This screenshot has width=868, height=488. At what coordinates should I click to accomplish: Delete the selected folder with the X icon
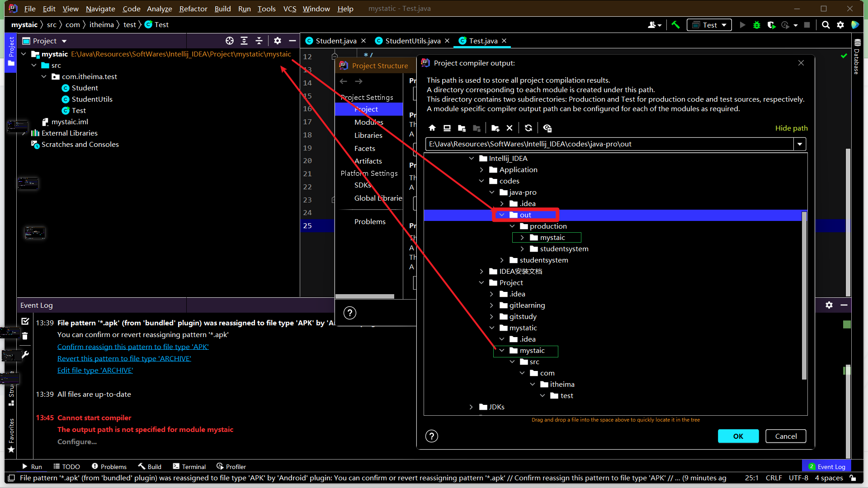pyautogui.click(x=509, y=128)
